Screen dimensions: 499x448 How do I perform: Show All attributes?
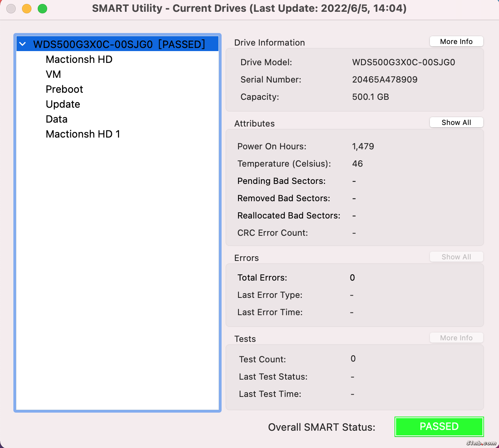[x=456, y=123]
